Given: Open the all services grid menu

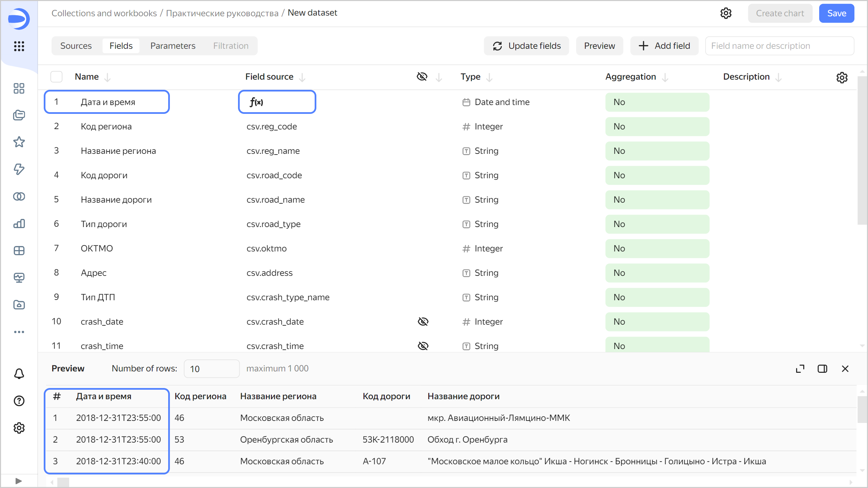Looking at the screenshot, I should [x=19, y=46].
